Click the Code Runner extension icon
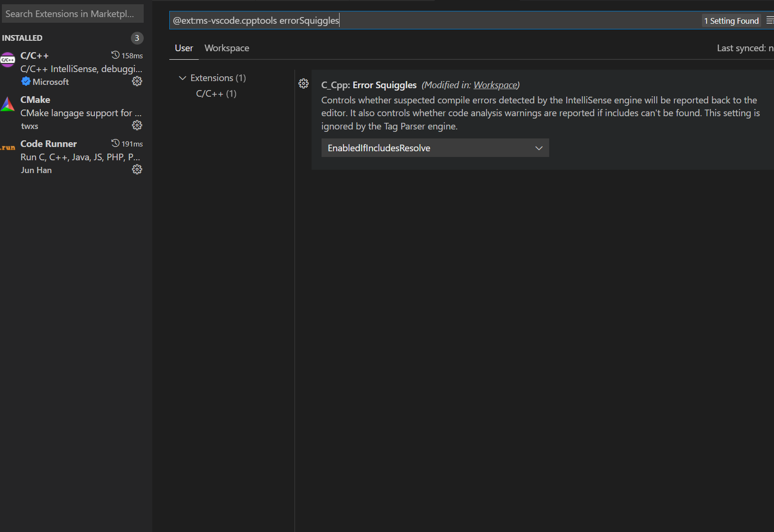 point(8,147)
